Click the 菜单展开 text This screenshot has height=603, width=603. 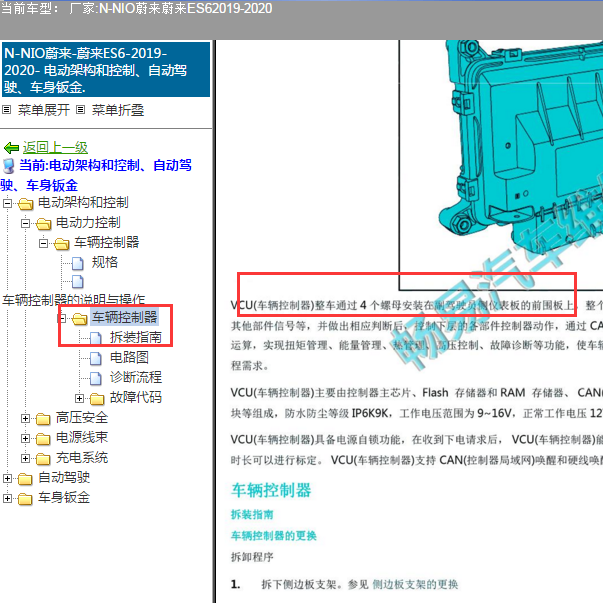[x=44, y=110]
